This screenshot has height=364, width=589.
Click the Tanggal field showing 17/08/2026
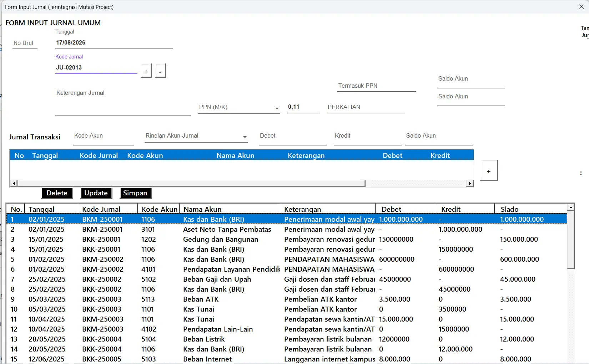click(114, 43)
